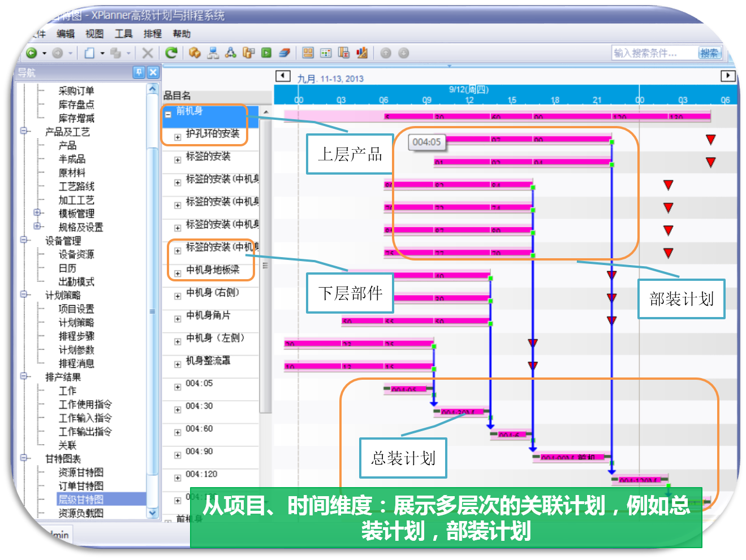This screenshot has width=746, height=560.
Task: Go to previous Gantt date range
Action: coord(283,76)
